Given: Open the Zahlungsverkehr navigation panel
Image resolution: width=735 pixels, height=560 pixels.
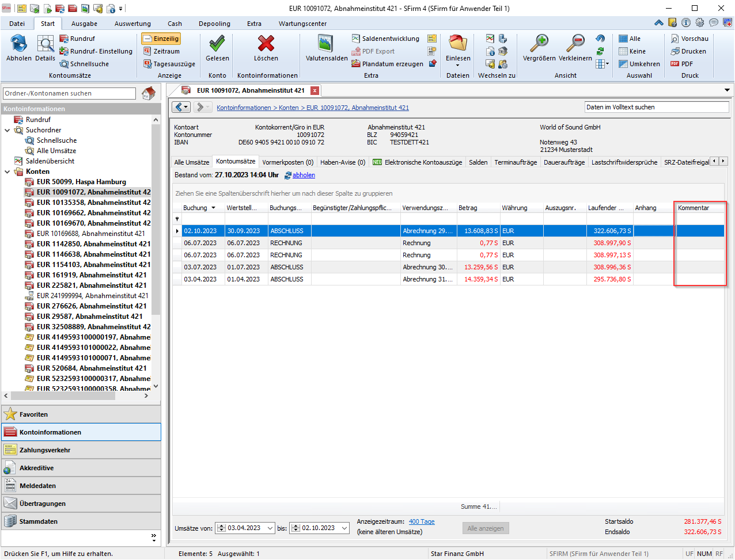Looking at the screenshot, I should click(81, 450).
